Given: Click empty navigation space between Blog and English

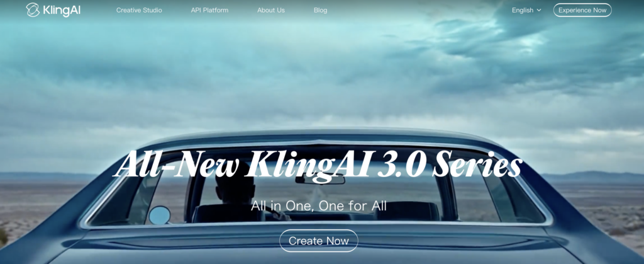Looking at the screenshot, I should click(x=419, y=10).
